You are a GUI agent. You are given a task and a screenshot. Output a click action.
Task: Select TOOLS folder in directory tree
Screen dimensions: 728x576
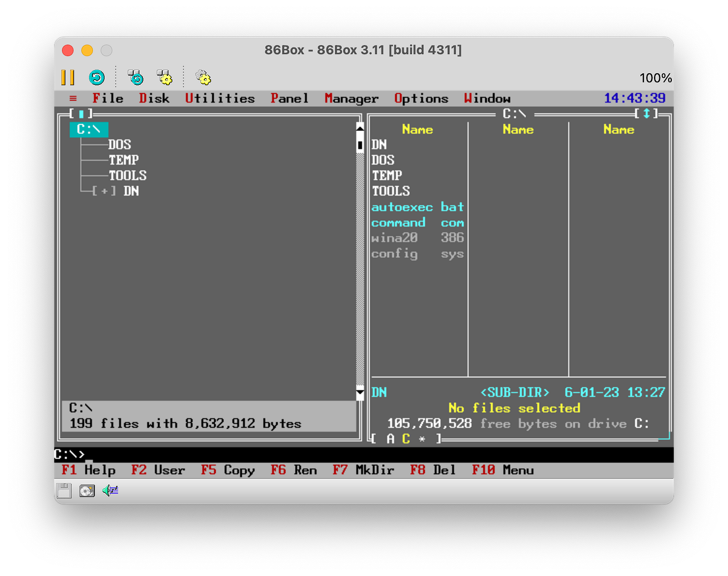pos(127,176)
